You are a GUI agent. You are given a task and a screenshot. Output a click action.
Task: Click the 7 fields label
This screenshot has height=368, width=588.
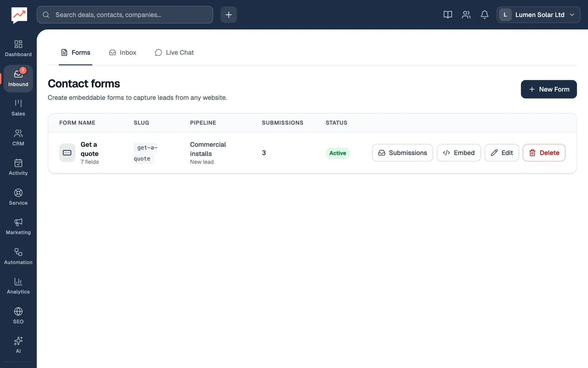pos(90,162)
